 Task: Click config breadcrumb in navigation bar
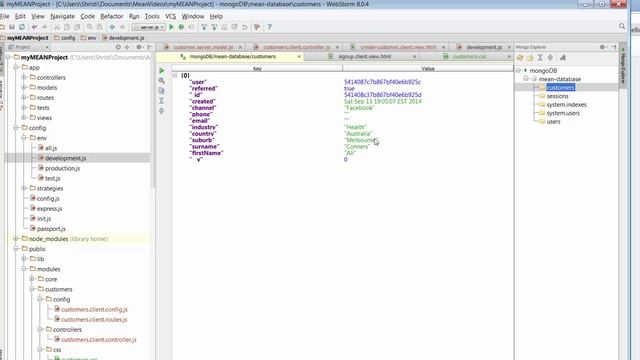(x=64, y=38)
